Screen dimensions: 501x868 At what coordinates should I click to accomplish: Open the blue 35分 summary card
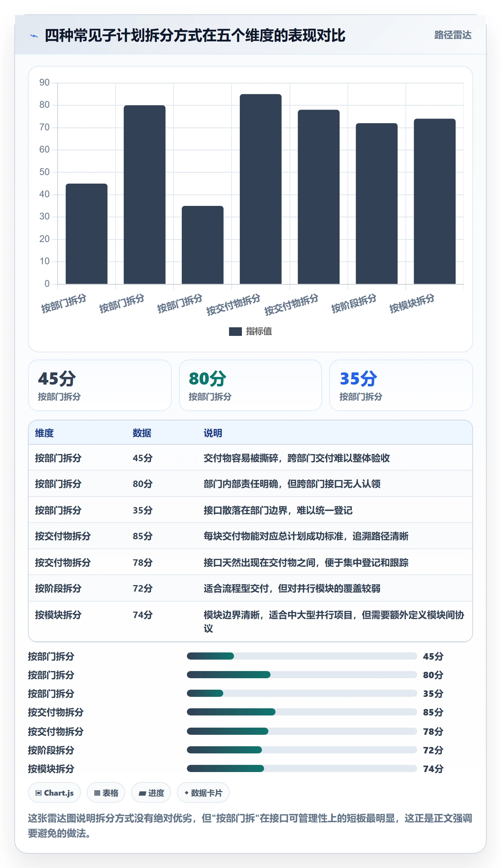(401, 385)
